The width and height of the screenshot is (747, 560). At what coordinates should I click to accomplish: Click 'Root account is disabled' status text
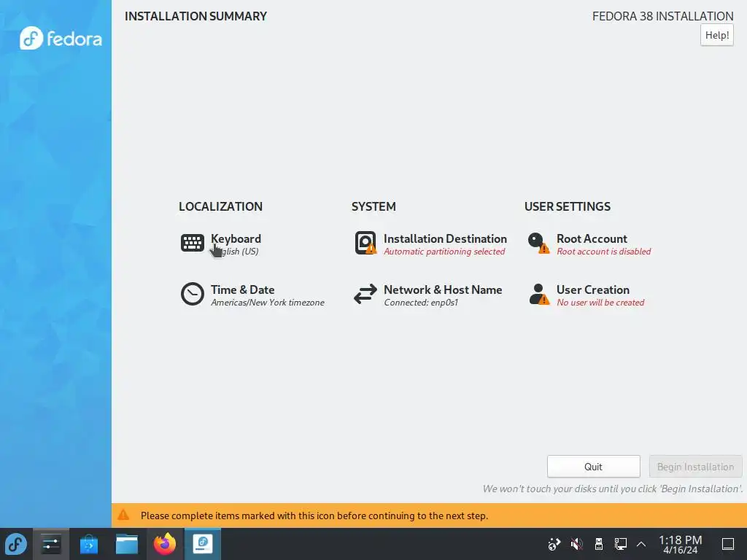(x=604, y=252)
